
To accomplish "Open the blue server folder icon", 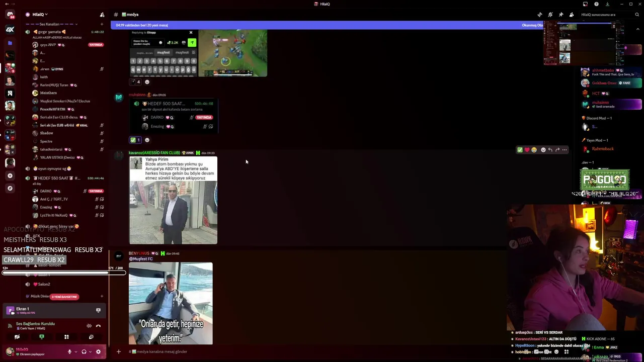I will pos(10,43).
